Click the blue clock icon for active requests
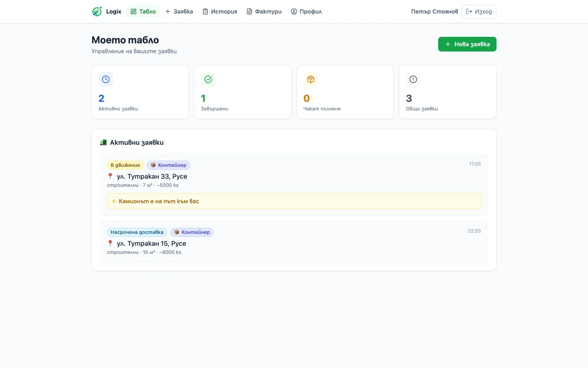 [106, 79]
